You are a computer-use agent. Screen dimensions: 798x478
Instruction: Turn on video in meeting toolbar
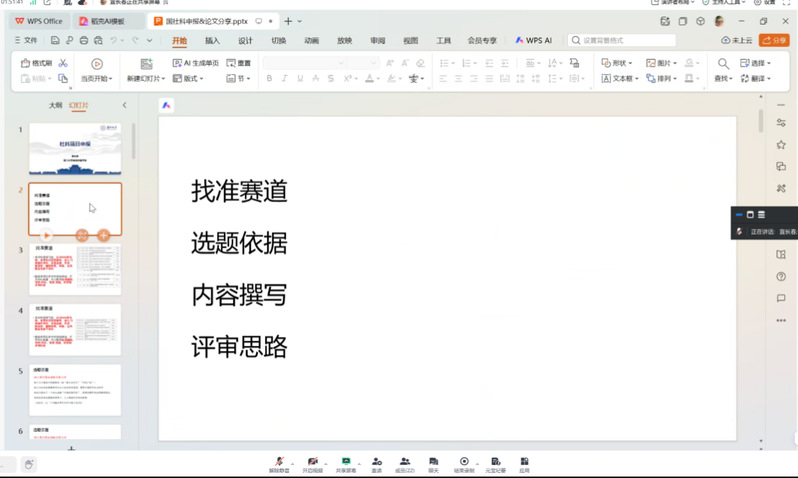tap(313, 463)
